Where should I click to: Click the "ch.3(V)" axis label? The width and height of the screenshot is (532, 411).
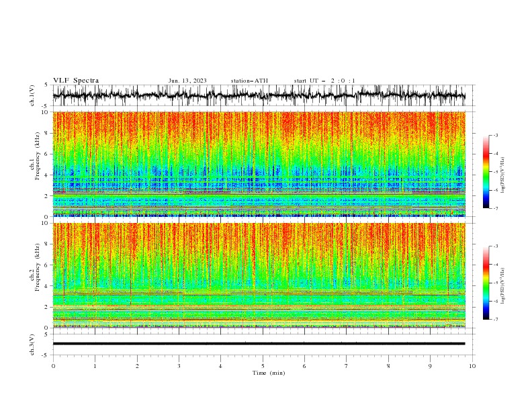(32, 345)
